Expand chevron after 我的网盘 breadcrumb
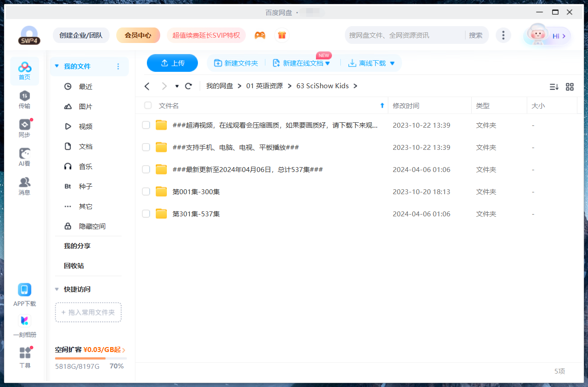 pos(239,86)
